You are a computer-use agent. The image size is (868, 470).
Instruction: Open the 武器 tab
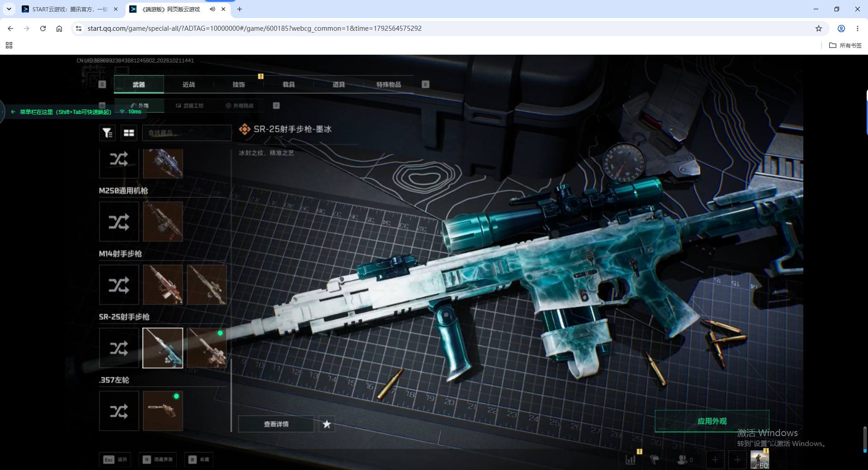click(139, 85)
